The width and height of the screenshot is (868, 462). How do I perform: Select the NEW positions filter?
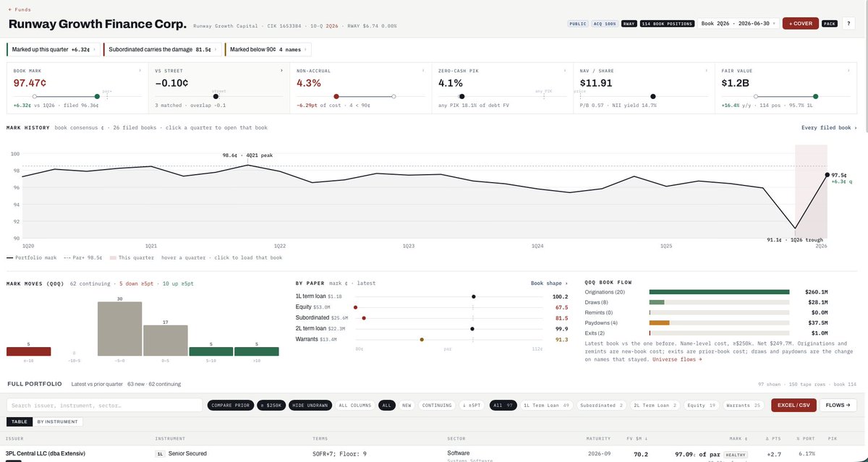click(407, 406)
